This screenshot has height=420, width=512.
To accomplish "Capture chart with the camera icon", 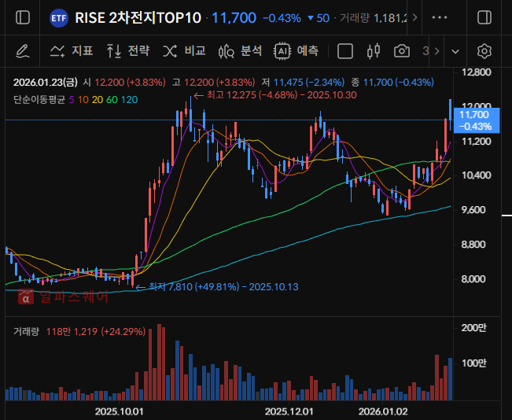I will (402, 51).
